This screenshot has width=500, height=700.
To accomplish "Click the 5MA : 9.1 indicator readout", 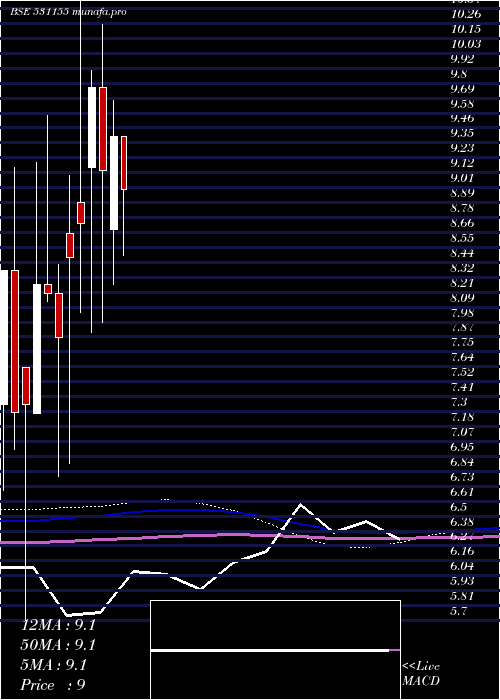I will 54,665.
